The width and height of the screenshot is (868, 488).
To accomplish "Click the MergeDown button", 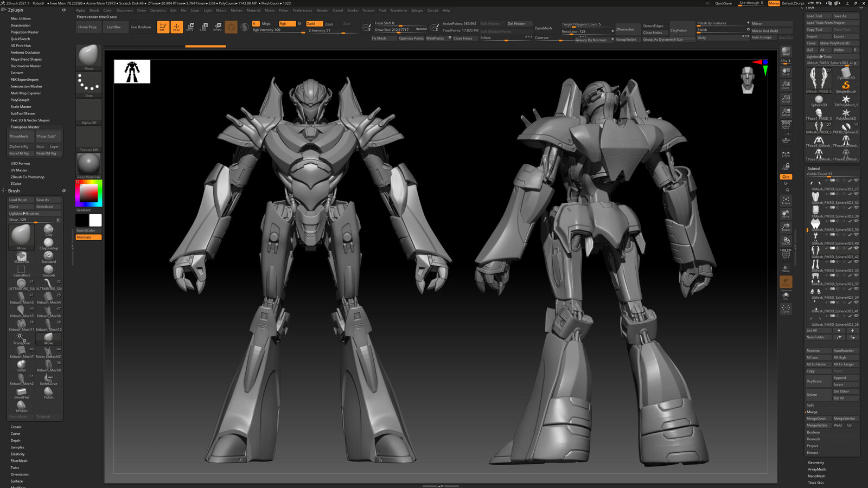I will (x=818, y=419).
